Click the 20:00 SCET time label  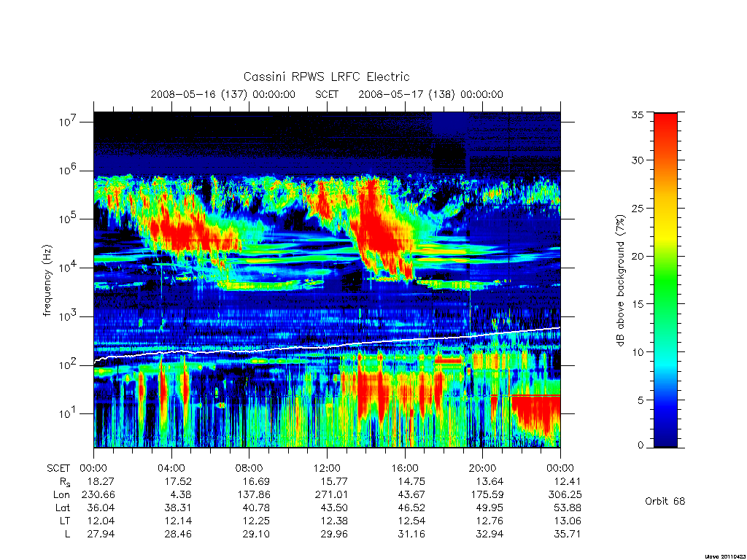pyautogui.click(x=483, y=468)
